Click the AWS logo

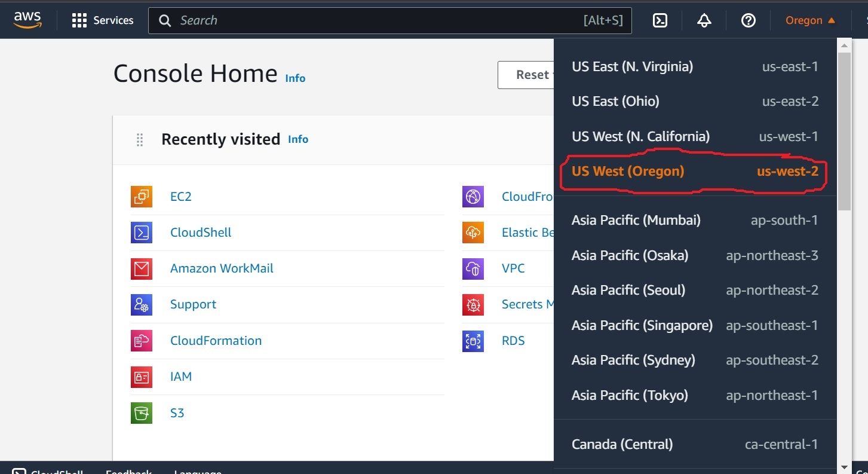[x=27, y=20]
